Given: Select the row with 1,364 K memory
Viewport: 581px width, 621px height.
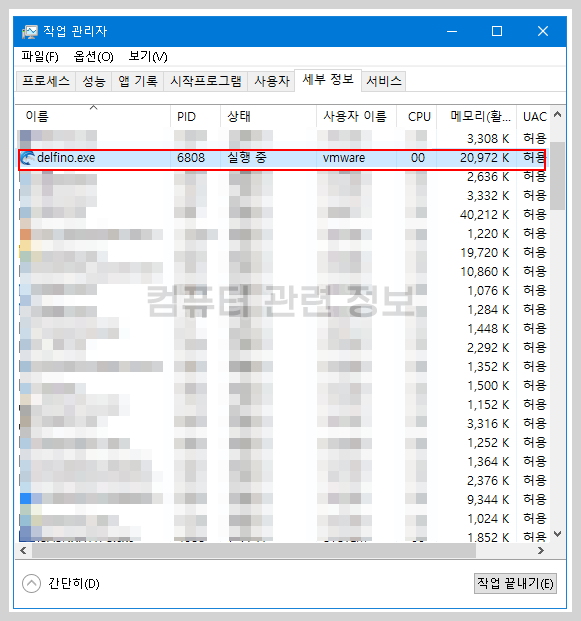Looking at the screenshot, I should (x=282, y=462).
